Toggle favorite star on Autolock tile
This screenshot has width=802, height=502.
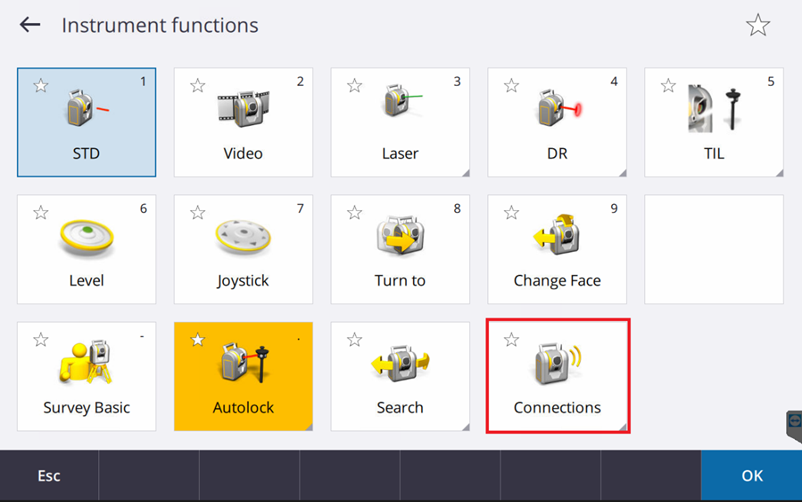197,339
